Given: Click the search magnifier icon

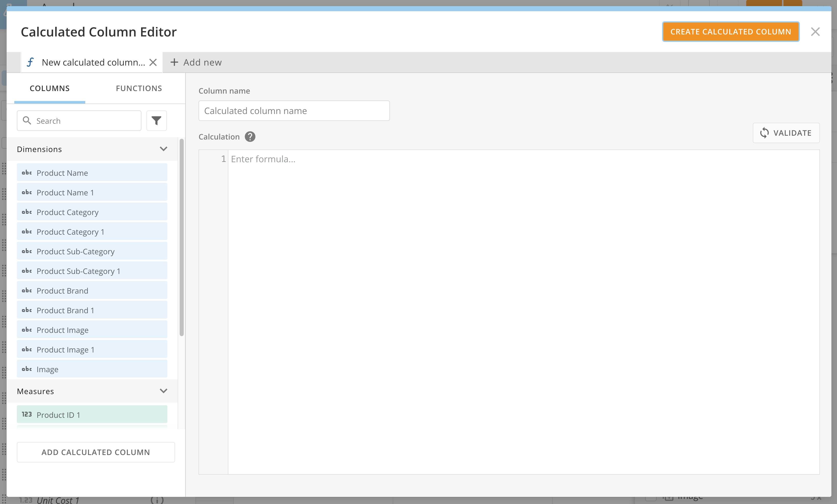Looking at the screenshot, I should click(27, 121).
